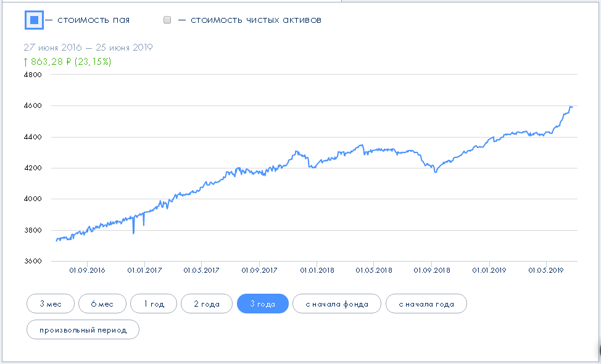Image resolution: width=601 pixels, height=364 pixels.
Task: Click y-axis label 3800
Action: tap(33, 230)
